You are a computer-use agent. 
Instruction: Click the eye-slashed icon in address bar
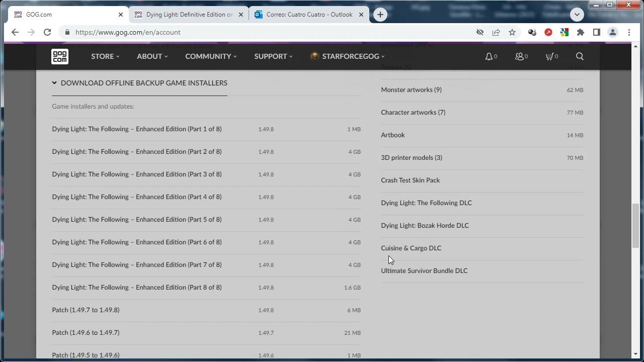pyautogui.click(x=480, y=32)
